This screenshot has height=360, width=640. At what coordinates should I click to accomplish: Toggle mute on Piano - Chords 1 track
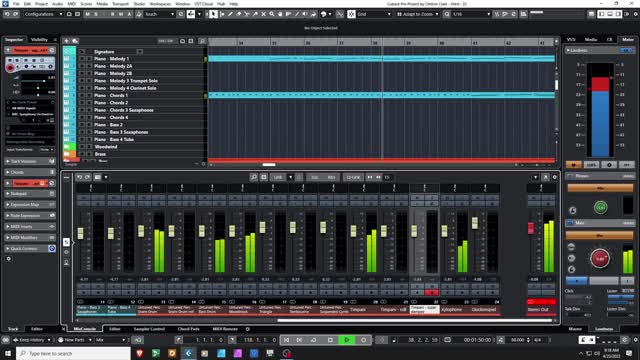[82, 96]
